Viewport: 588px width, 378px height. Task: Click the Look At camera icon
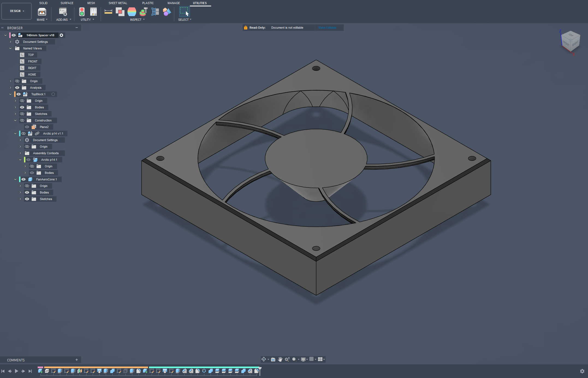tap(273, 359)
